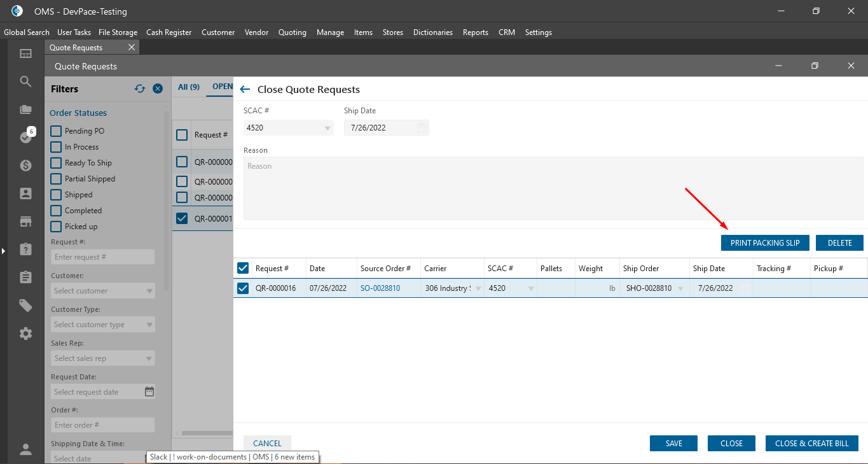Click the dollar sign sidebar icon
Image resolution: width=868 pixels, height=464 pixels.
click(x=25, y=165)
